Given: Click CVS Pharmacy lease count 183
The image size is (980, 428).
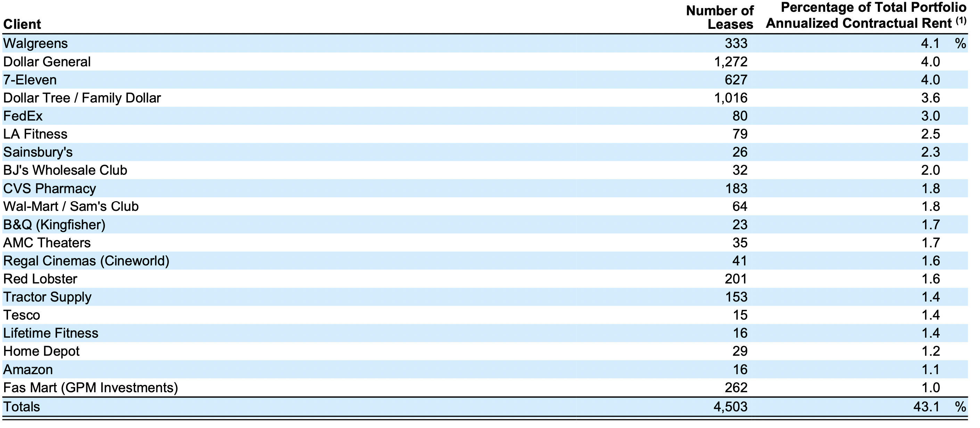Looking at the screenshot, I should pos(736,189).
